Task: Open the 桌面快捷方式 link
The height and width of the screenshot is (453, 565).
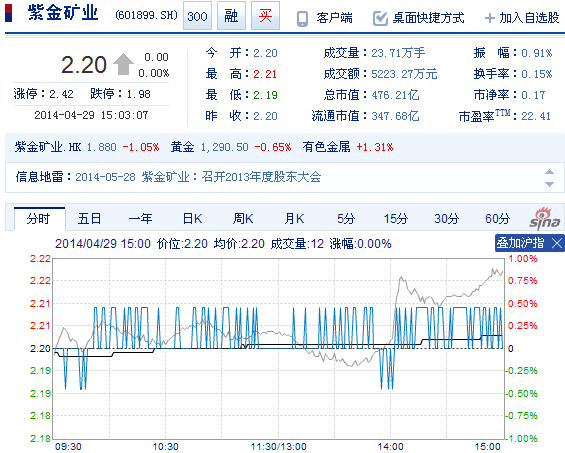Action: (x=428, y=18)
